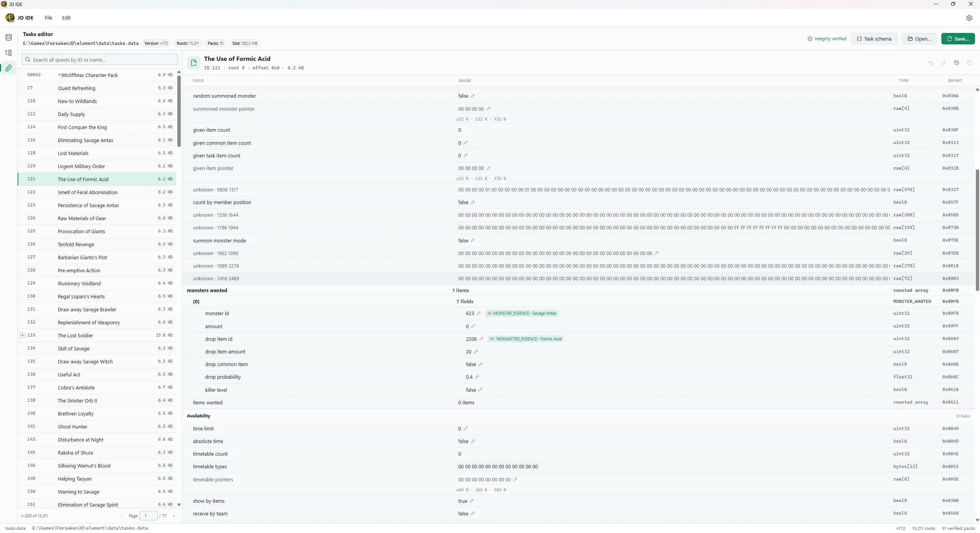Edit the show by items value pencil
Viewport: 980px width, 533px height.
coord(471,501)
